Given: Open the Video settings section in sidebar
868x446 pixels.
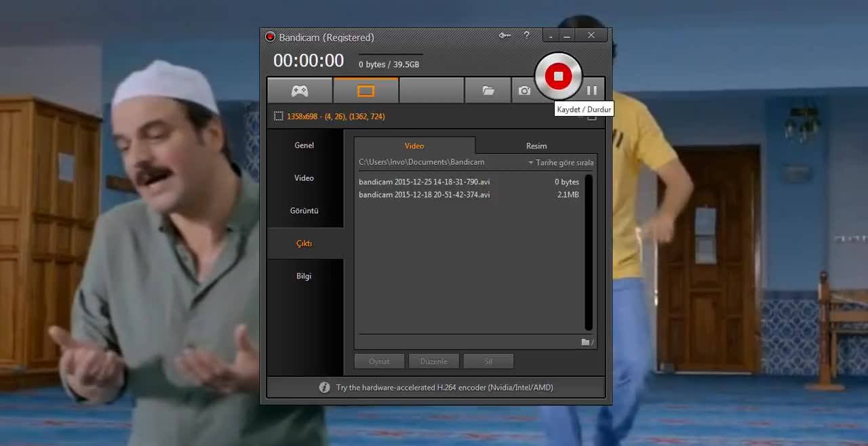Looking at the screenshot, I should [x=304, y=178].
